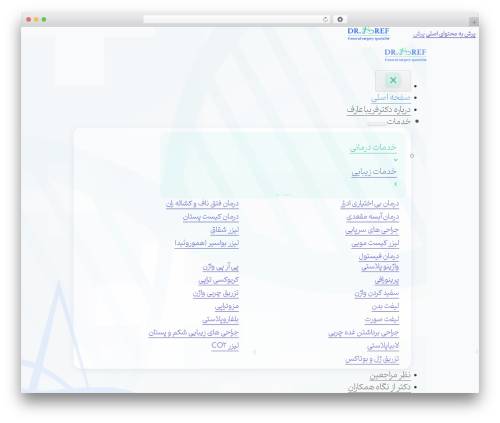Viewport: 500px width, 423px height.
Task: Reload the page using the browser refresh icon
Action: 325,19
